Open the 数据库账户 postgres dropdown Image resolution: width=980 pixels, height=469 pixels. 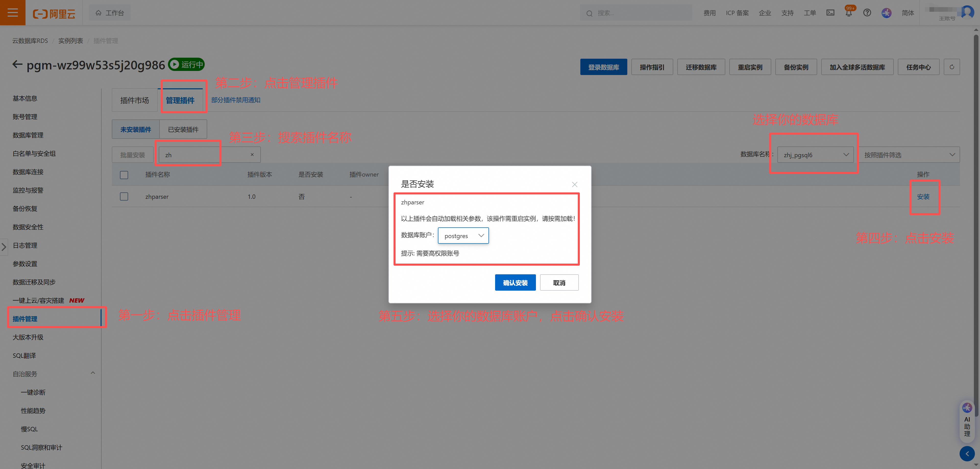coord(463,236)
